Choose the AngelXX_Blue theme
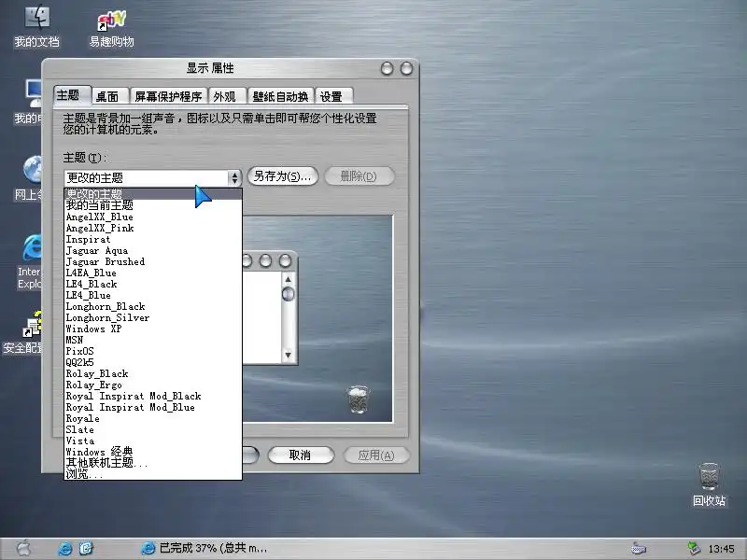Image resolution: width=747 pixels, height=560 pixels. click(153, 217)
